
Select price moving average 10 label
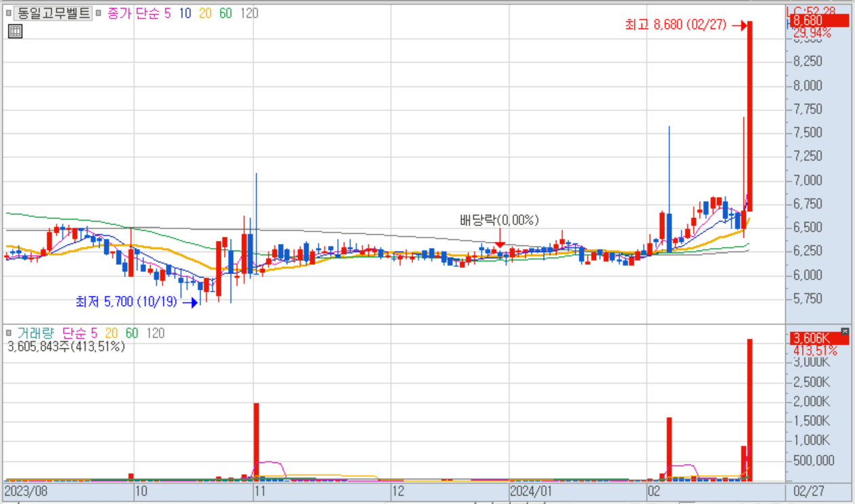pos(185,13)
